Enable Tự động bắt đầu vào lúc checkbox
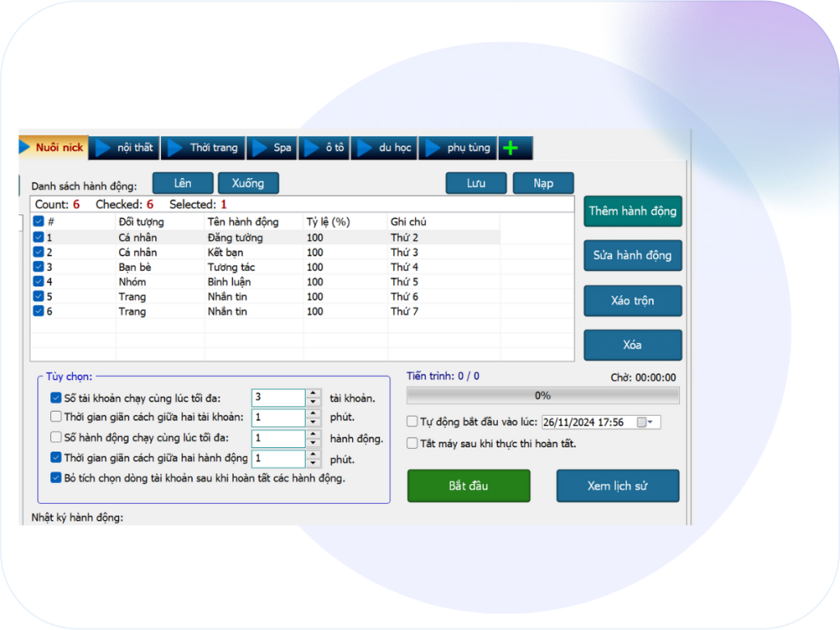The image size is (840, 630). click(413, 422)
